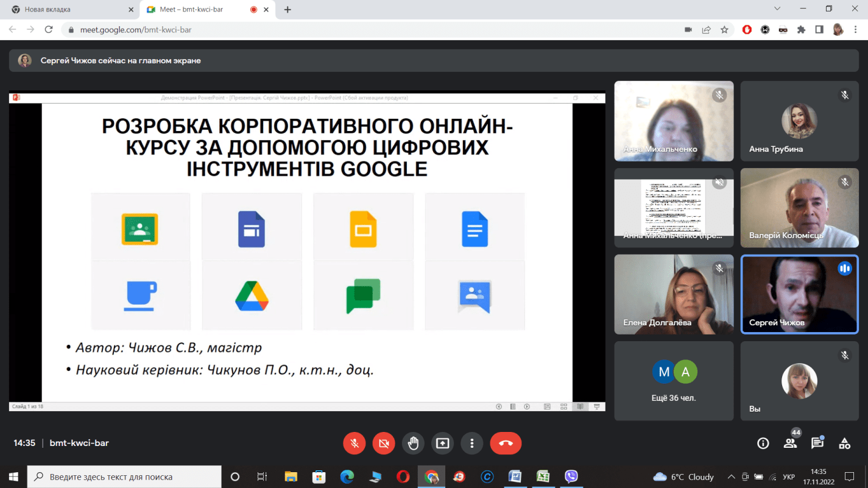This screenshot has height=488, width=868.
Task: Open the weather widget showing 6°C Cloudy
Action: coord(683,477)
